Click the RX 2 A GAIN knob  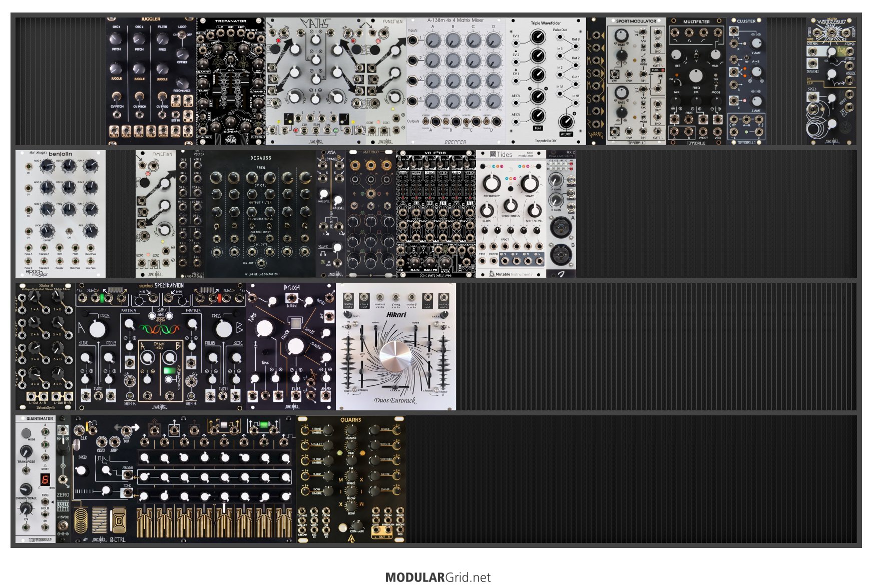pyautogui.click(x=555, y=180)
